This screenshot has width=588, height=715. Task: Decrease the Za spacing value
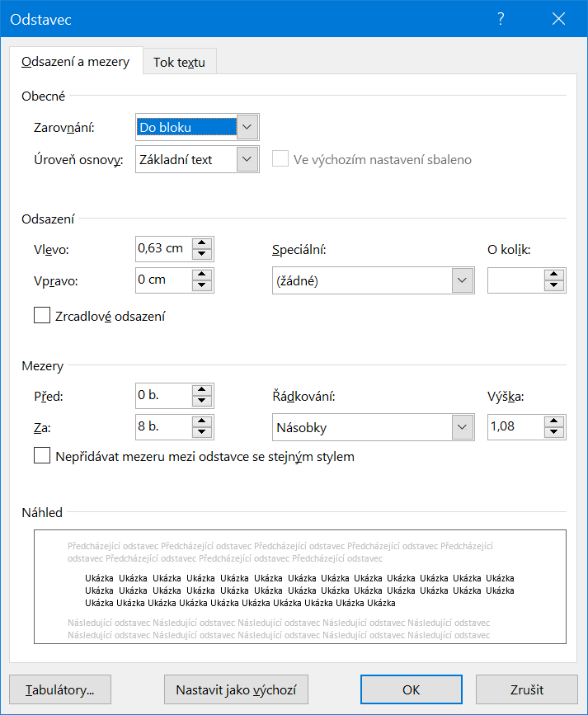[202, 433]
